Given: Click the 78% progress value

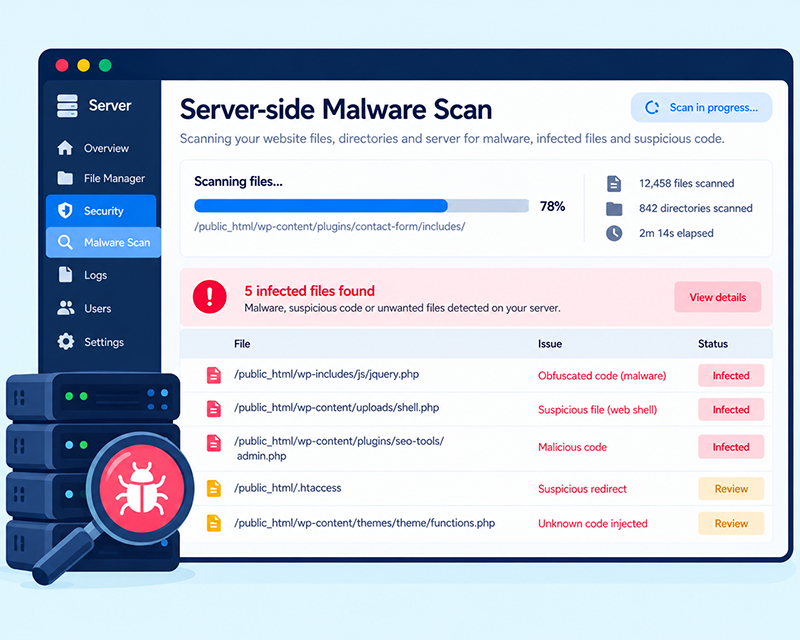Looking at the screenshot, I should click(552, 206).
